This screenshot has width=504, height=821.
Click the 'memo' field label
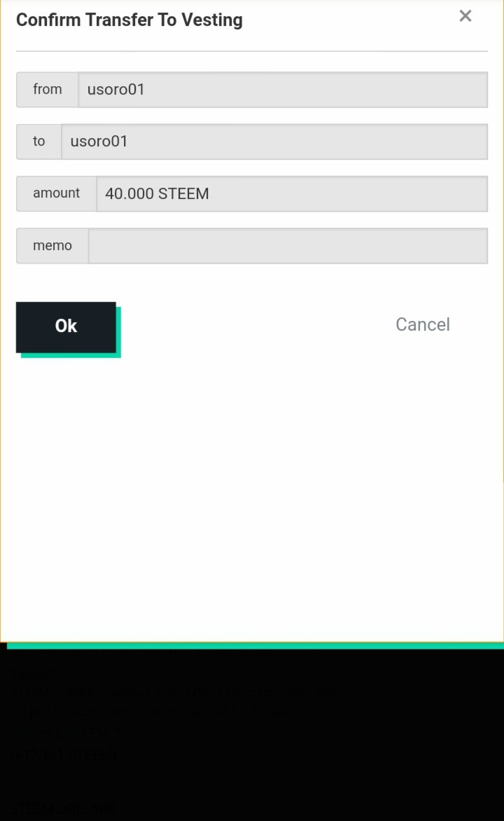point(52,246)
